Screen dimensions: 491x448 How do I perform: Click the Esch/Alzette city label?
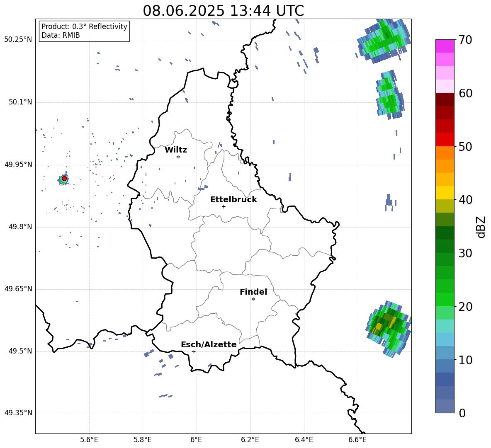tap(209, 344)
